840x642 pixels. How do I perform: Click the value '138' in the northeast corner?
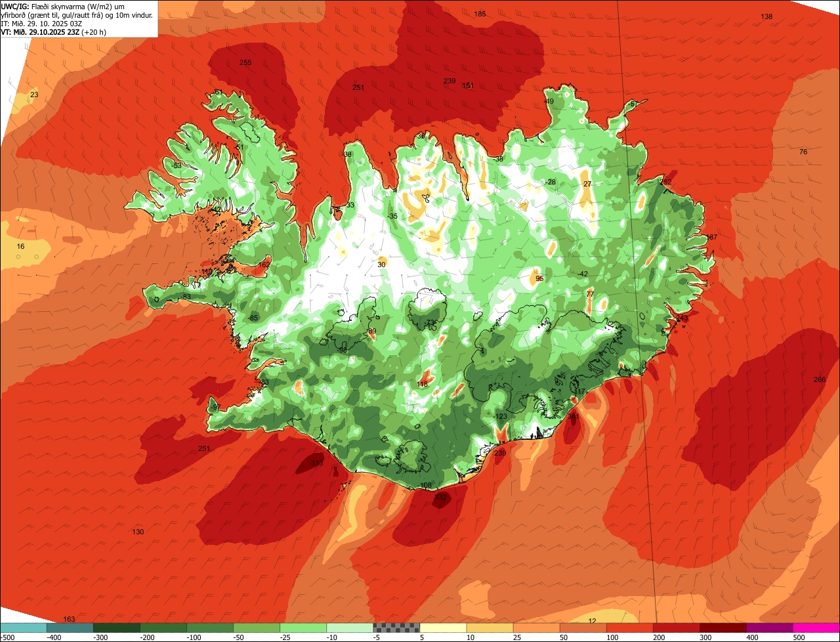click(x=766, y=16)
